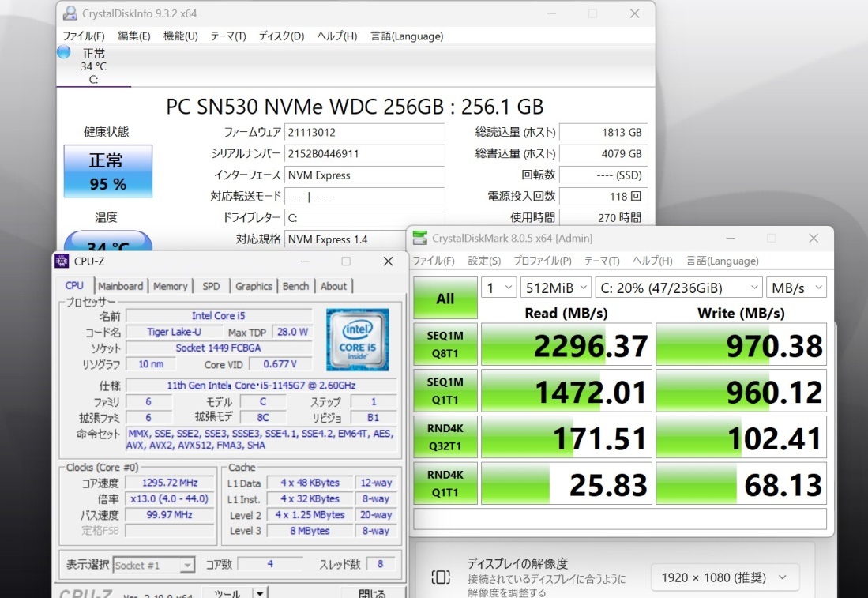Click the power on count value 118 回
Viewport: 868px width, 598px height.
603,197
